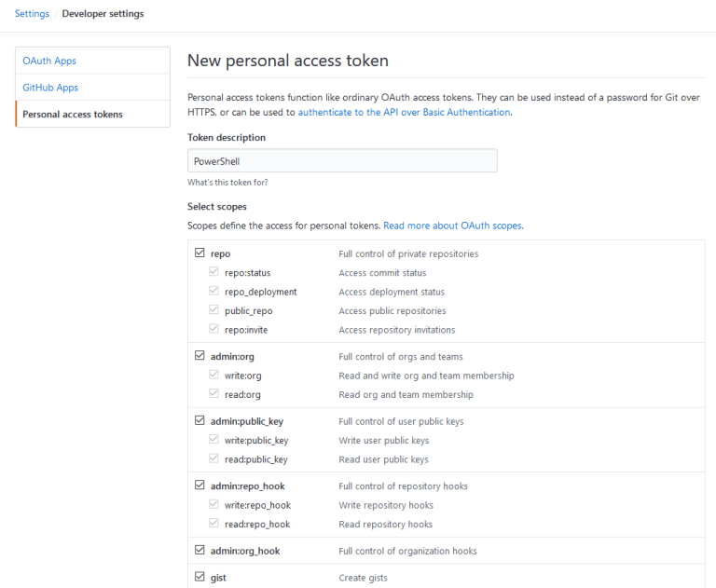
Task: Toggle the repo_deployment checkbox
Action: (x=213, y=291)
